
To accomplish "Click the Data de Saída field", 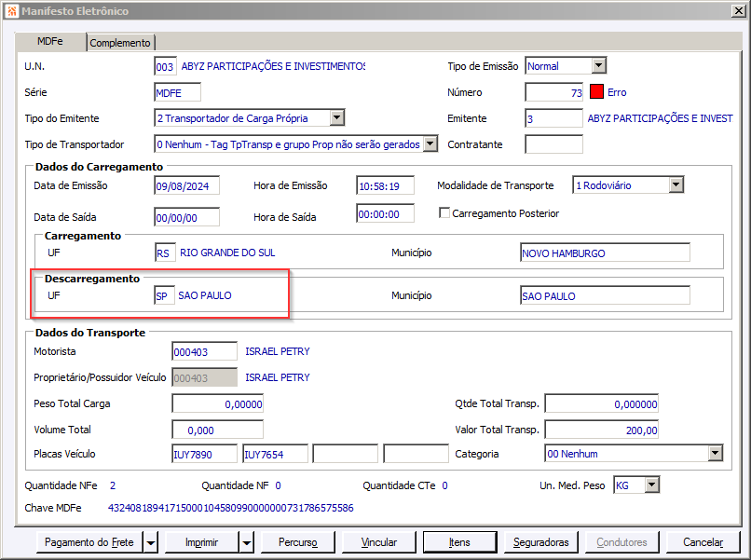I will [186, 217].
